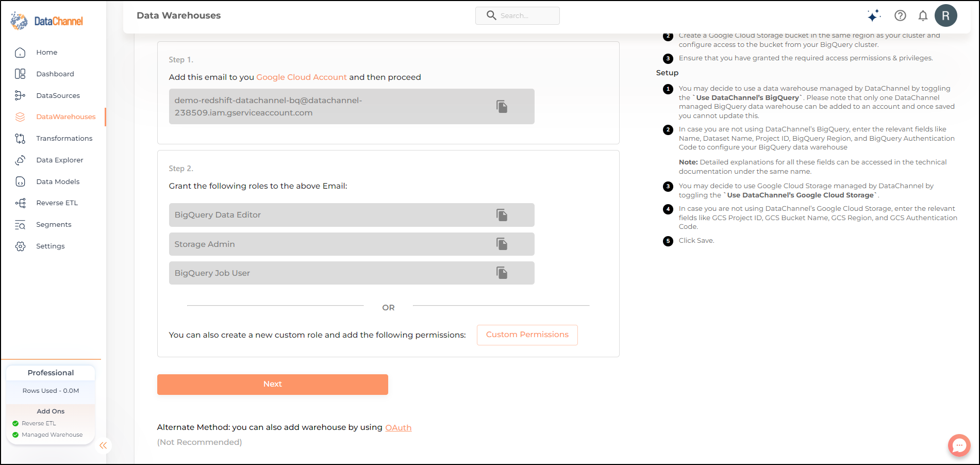
Task: Copy the BigQuery Data Editor role
Action: [502, 215]
